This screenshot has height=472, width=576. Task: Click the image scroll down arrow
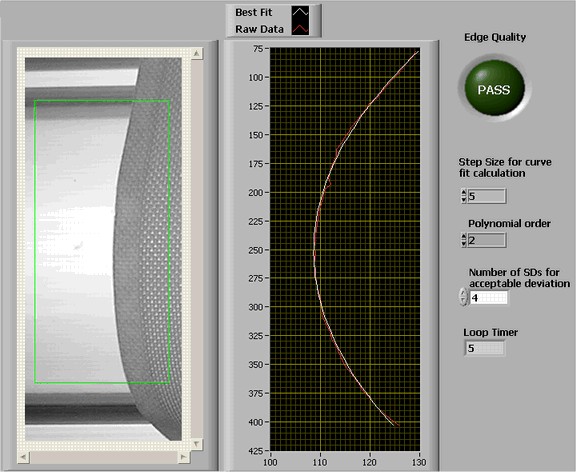tap(197, 444)
